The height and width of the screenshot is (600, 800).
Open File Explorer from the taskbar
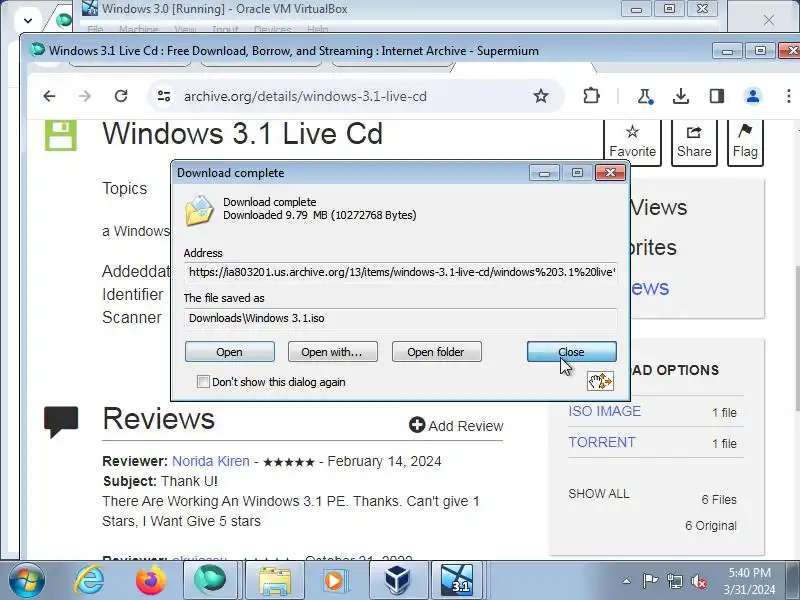click(275, 581)
